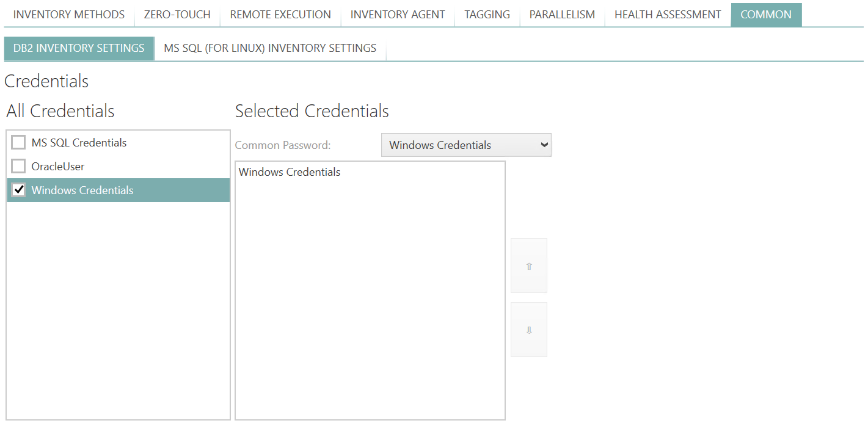Open the TAGGING tab
The height and width of the screenshot is (426, 868).
pyautogui.click(x=487, y=14)
